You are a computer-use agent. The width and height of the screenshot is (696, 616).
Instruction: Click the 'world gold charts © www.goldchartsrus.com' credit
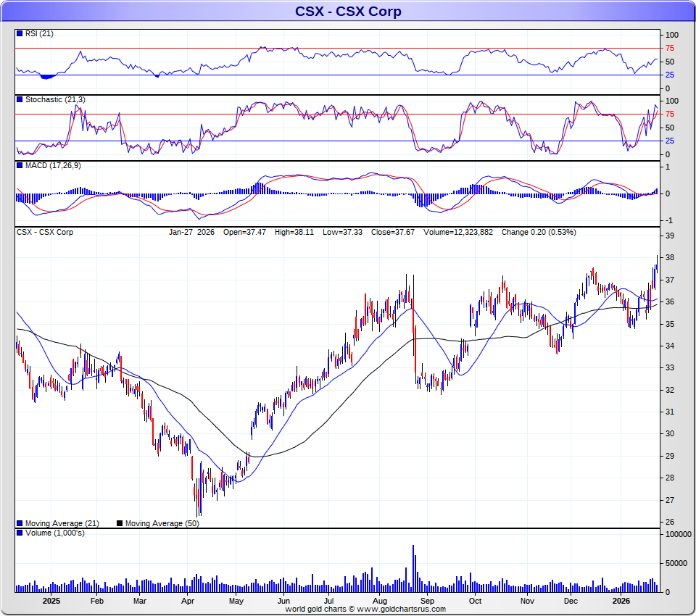coord(365,609)
